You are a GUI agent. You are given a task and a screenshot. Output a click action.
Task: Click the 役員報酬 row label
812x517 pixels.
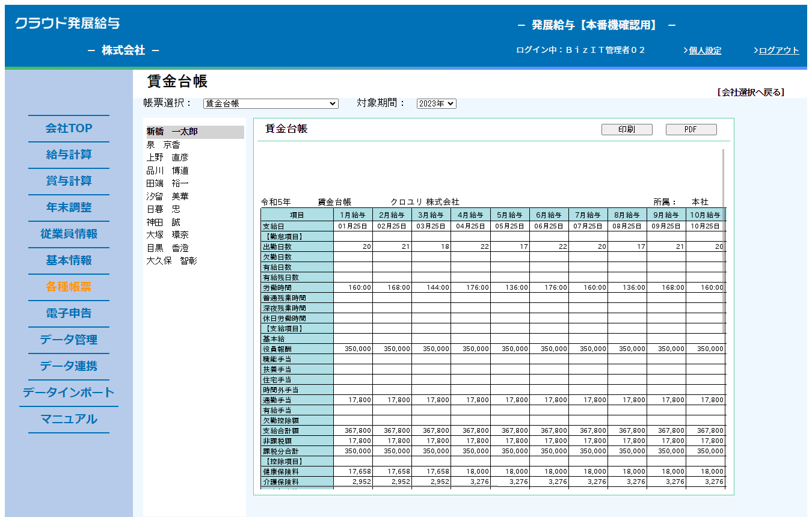297,349
